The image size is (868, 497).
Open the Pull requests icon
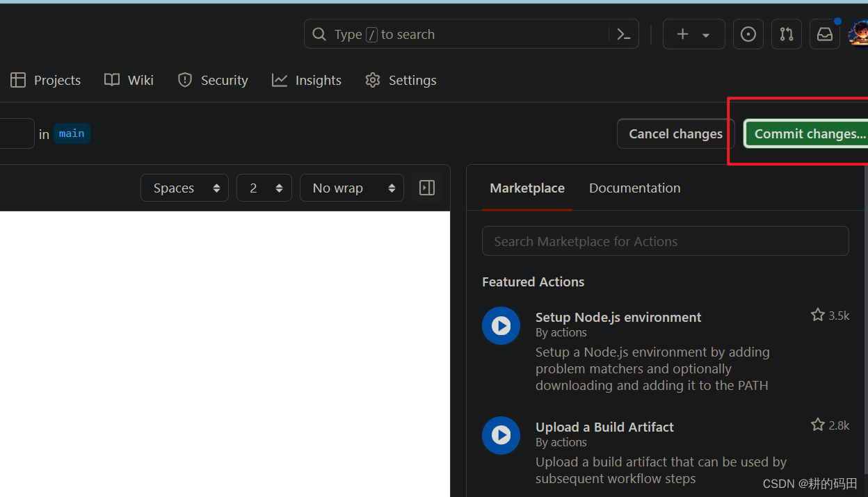point(787,34)
